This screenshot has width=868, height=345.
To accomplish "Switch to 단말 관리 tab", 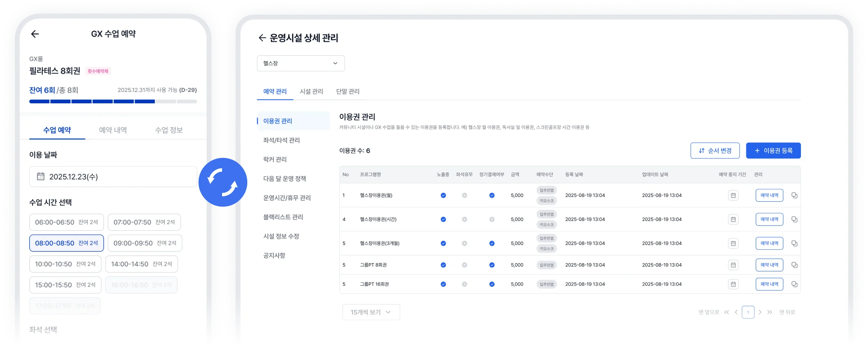I will (x=348, y=91).
